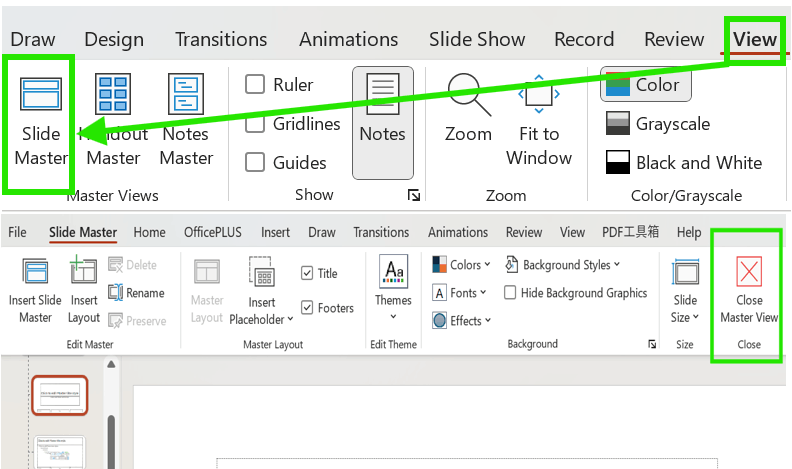The width and height of the screenshot is (792, 469).
Task: Open the OfficePLUS tab
Action: [x=213, y=232]
